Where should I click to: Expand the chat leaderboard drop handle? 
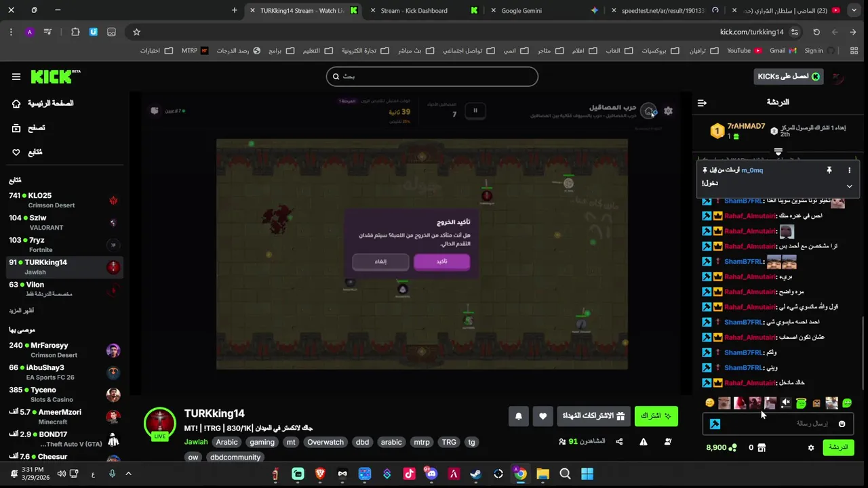[x=778, y=152]
